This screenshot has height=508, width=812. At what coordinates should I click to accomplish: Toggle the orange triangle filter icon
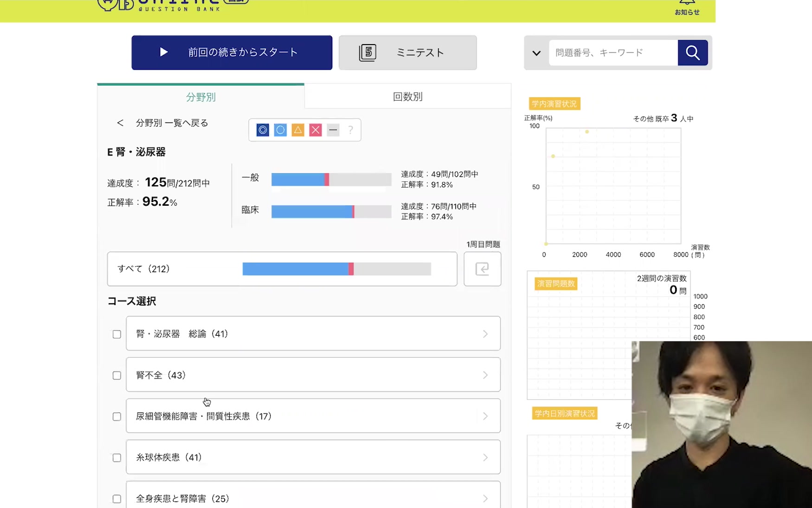tap(298, 130)
